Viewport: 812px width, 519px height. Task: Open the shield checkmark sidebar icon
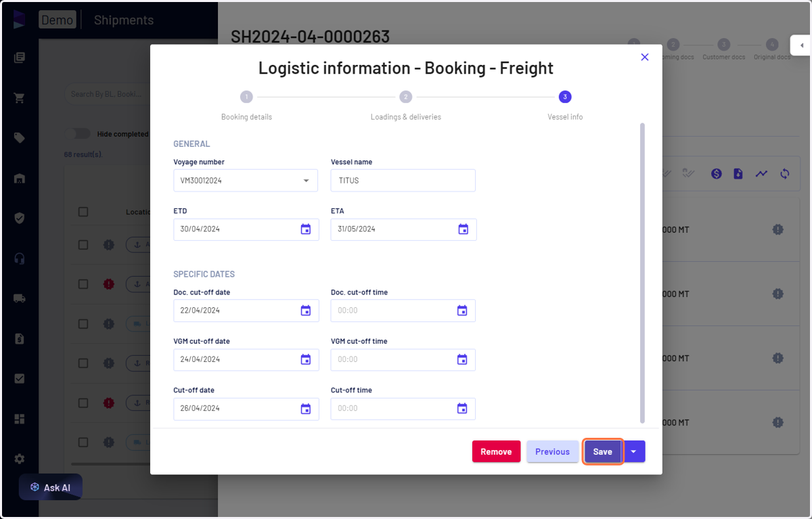[x=20, y=218]
